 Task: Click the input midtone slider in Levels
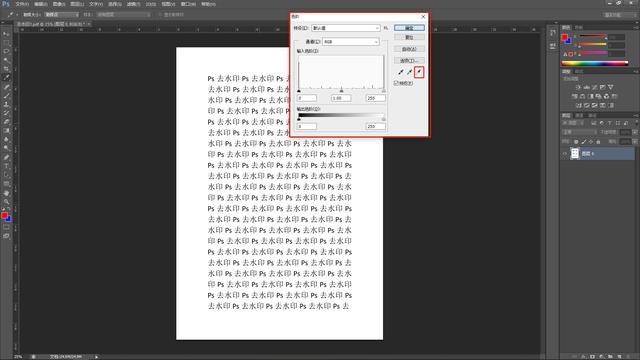342,91
